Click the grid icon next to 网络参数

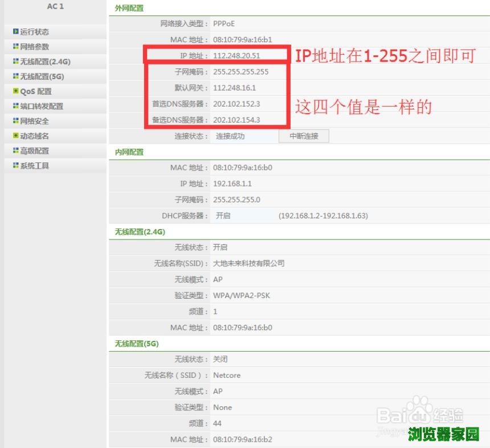[16, 47]
